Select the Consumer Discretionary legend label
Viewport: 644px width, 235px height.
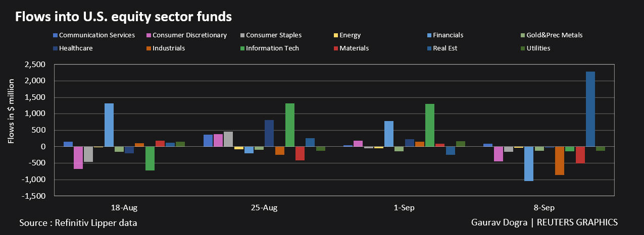point(189,35)
